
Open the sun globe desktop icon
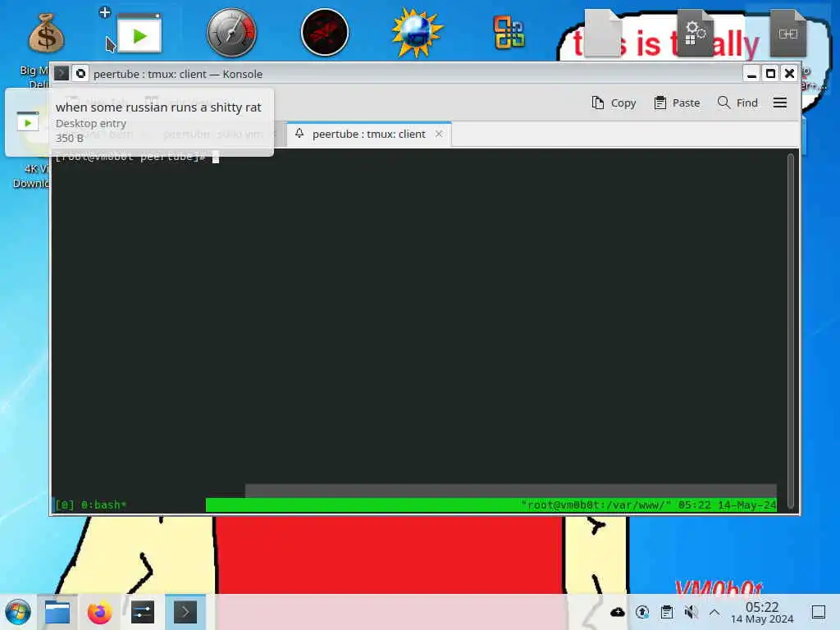click(x=417, y=33)
